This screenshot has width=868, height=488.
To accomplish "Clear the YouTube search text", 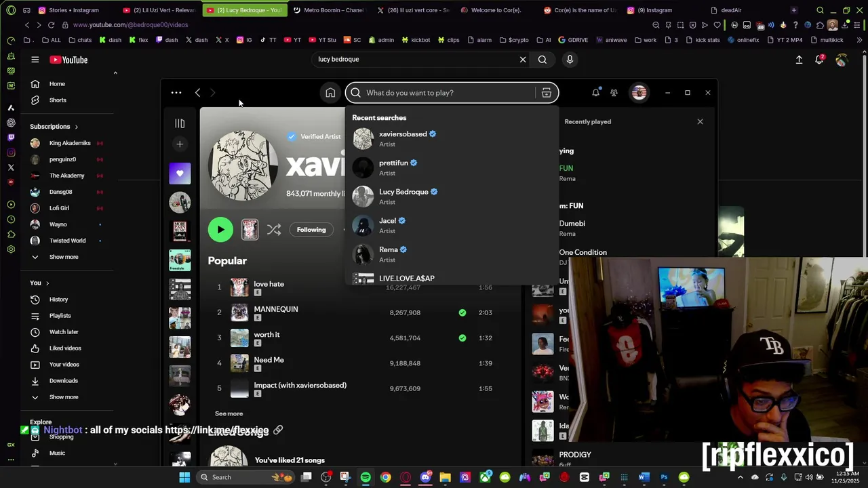I will point(523,60).
